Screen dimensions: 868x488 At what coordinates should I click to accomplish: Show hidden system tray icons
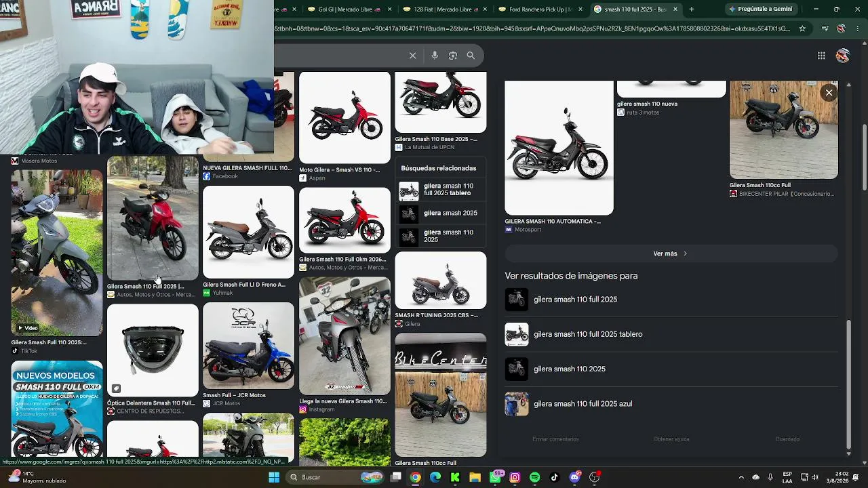click(x=741, y=477)
